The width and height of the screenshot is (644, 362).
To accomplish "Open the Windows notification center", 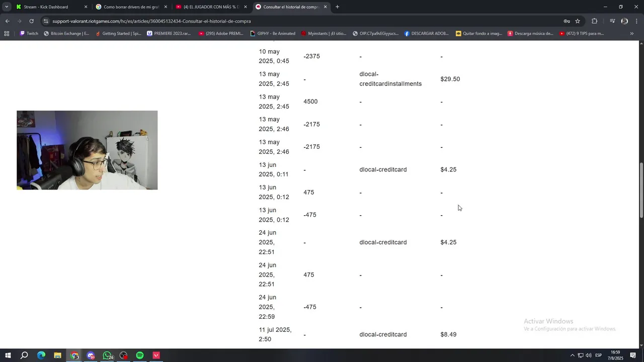I will coord(633,355).
